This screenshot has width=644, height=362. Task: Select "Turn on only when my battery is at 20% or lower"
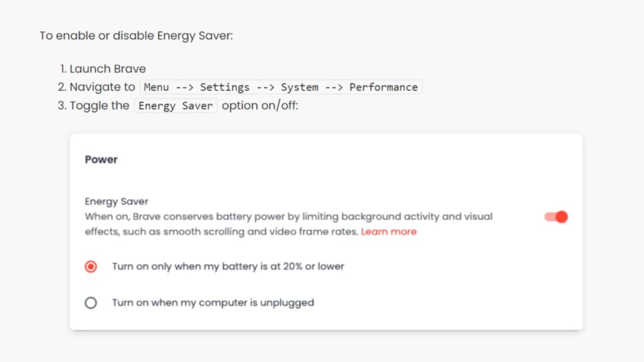91,266
